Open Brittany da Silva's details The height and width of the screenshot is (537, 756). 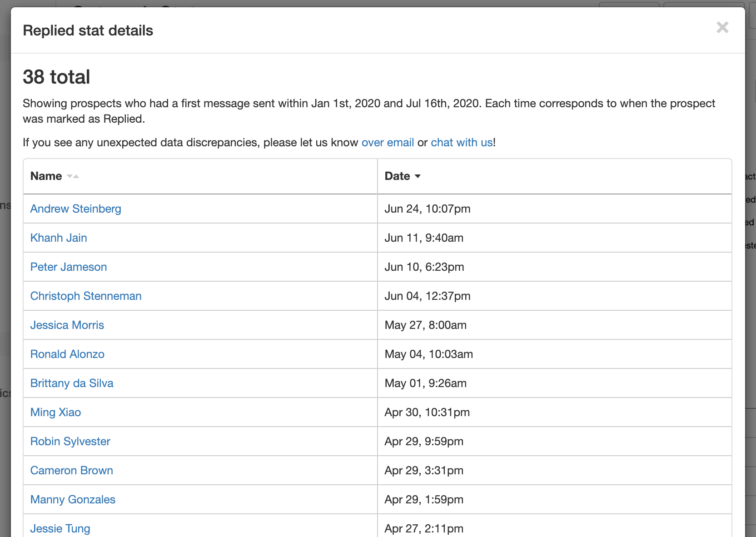click(x=72, y=383)
